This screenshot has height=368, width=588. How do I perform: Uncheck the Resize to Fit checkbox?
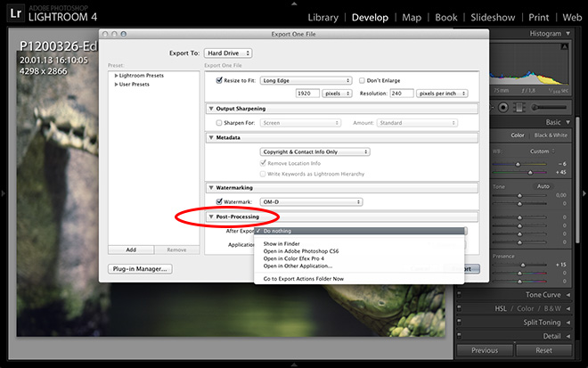pyautogui.click(x=219, y=80)
